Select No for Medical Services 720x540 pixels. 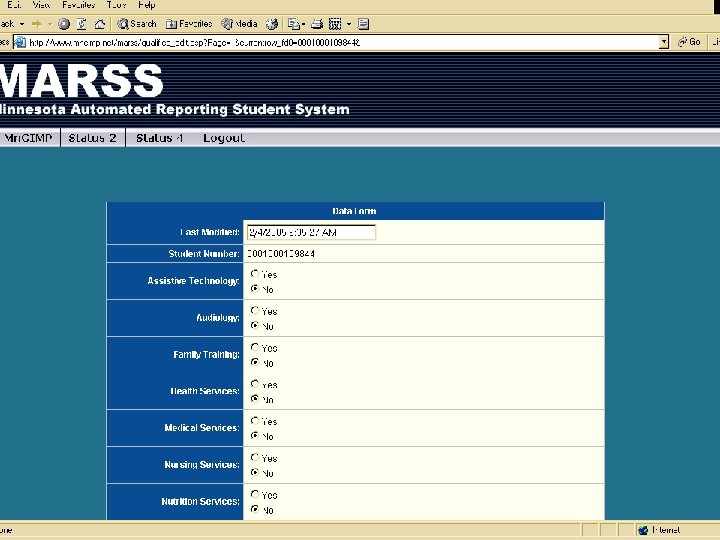pos(255,435)
